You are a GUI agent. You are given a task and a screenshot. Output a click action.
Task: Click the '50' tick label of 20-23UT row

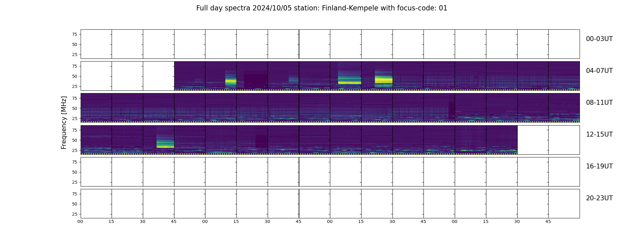coord(75,204)
